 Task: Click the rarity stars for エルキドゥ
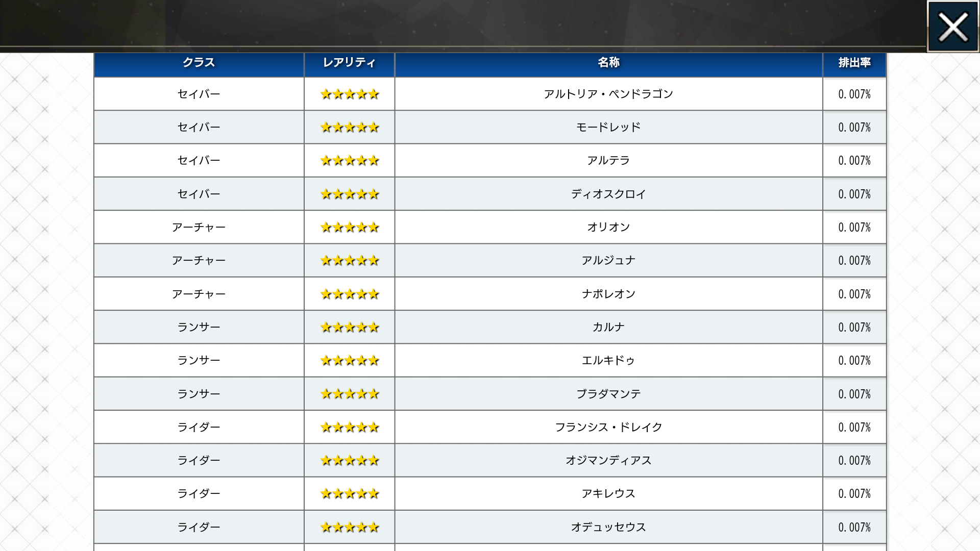(350, 361)
